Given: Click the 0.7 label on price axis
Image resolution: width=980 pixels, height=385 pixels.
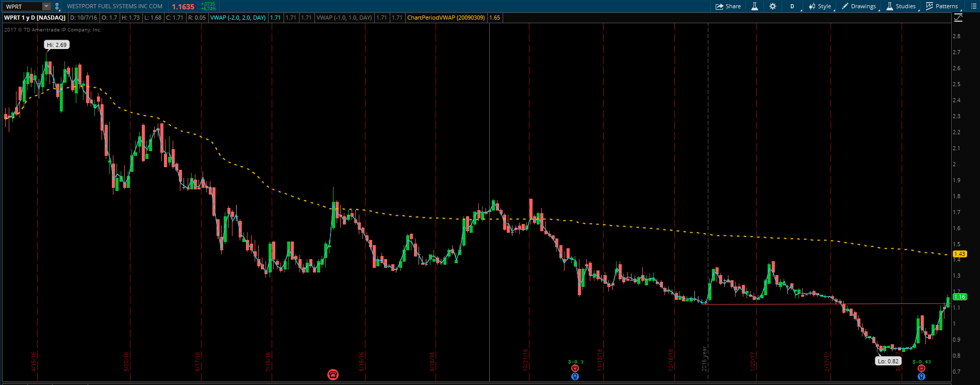Looking at the screenshot, I should (x=957, y=372).
